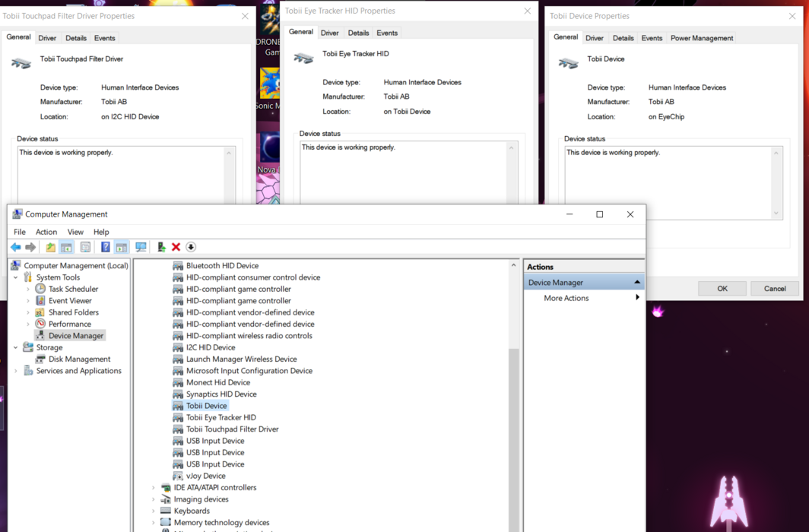Click the Imaging devices camera icon
Screen dimensions: 809x532
coord(166,499)
